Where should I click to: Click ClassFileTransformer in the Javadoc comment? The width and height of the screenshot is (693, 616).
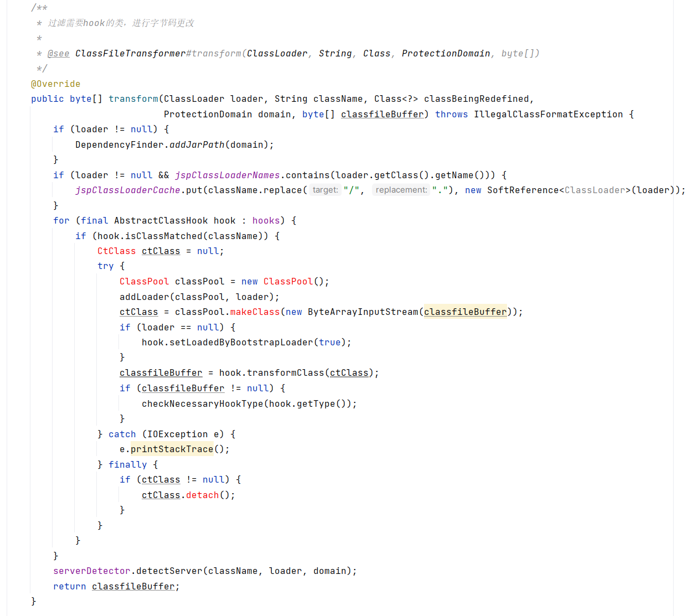(x=131, y=53)
